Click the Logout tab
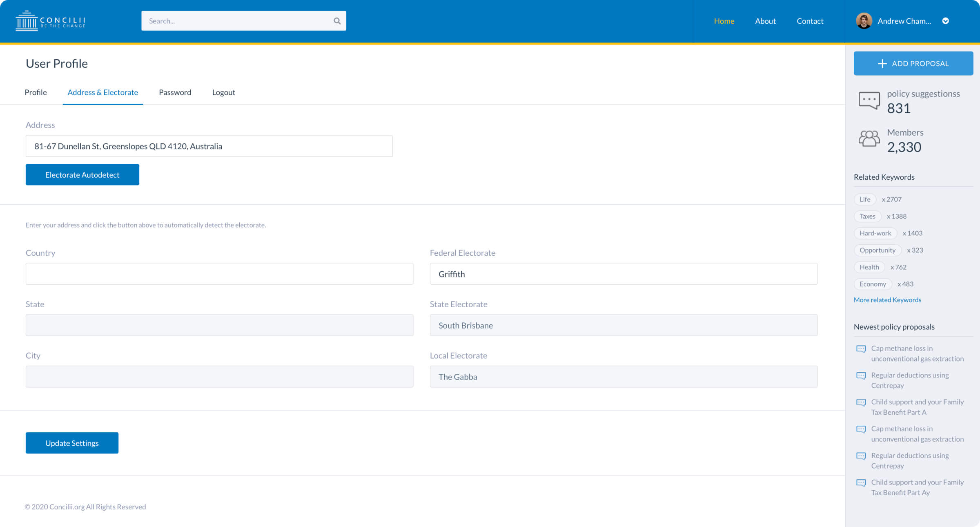This screenshot has height=527, width=980. tap(223, 92)
